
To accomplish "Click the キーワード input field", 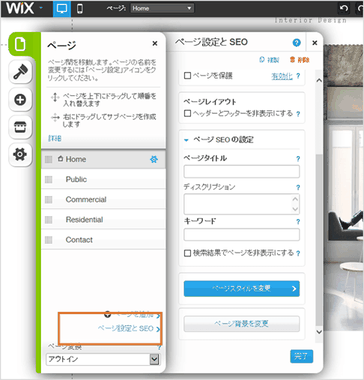I will click(x=242, y=235).
